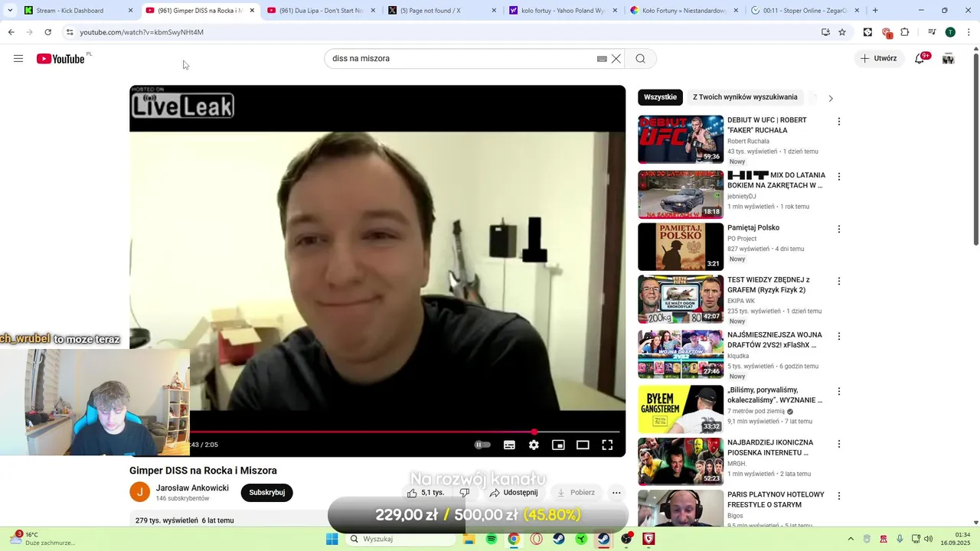Open the on-screen keyboard in search box
Image resolution: width=980 pixels, height=551 pixels.
(602, 59)
